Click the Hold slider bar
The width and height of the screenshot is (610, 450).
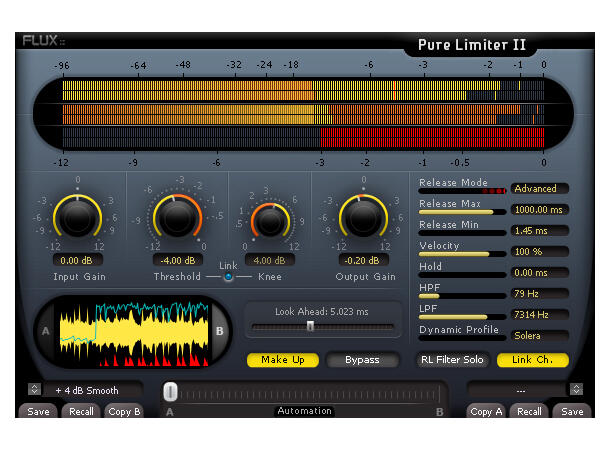coord(462,275)
